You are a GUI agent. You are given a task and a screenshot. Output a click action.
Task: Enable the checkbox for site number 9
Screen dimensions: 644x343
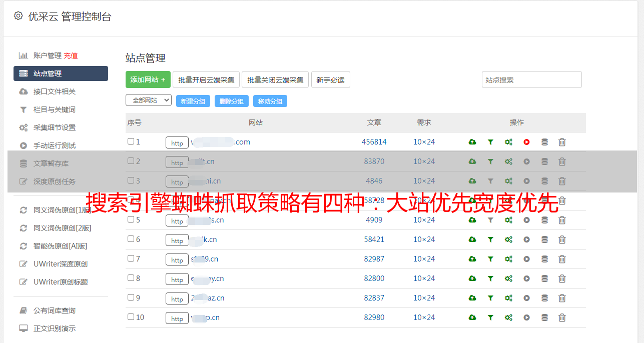(x=131, y=297)
